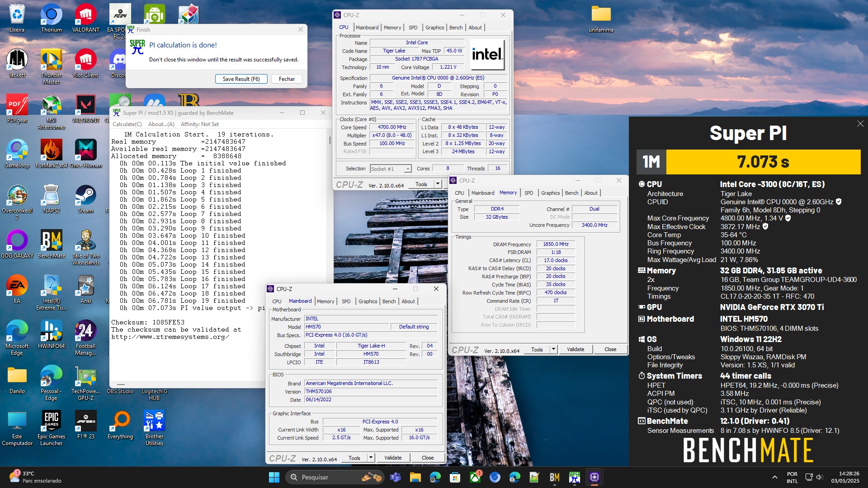Open the HWiNFO64 desktop icon
The image size is (868, 488).
pos(52,334)
